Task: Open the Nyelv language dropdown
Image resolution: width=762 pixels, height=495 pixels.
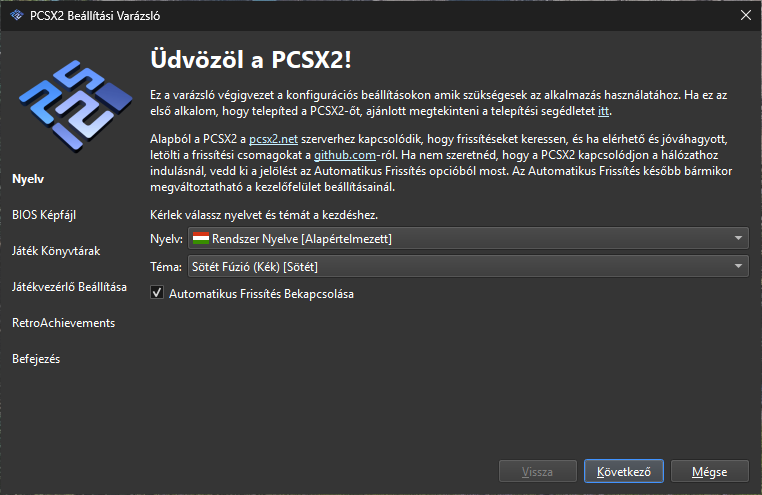Action: [468, 239]
